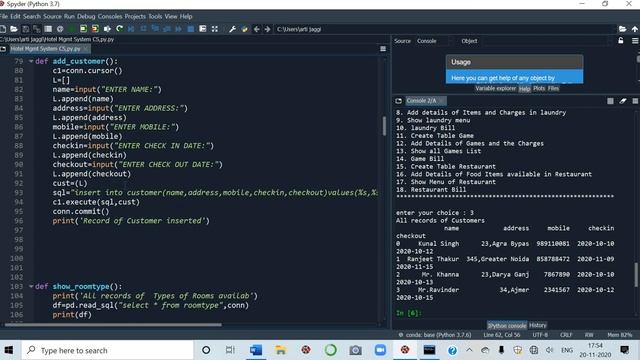
Task: Open the Run menu
Action: (69, 16)
